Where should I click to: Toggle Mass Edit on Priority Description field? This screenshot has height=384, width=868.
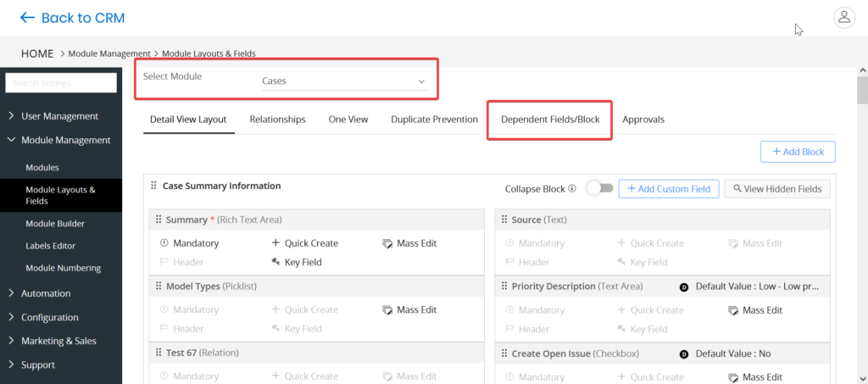pos(754,310)
